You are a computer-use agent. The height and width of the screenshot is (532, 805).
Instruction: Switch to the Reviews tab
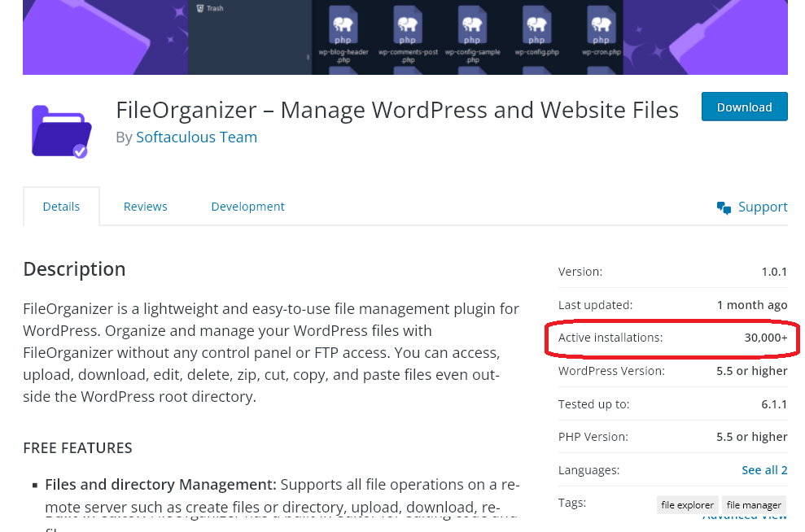145,206
